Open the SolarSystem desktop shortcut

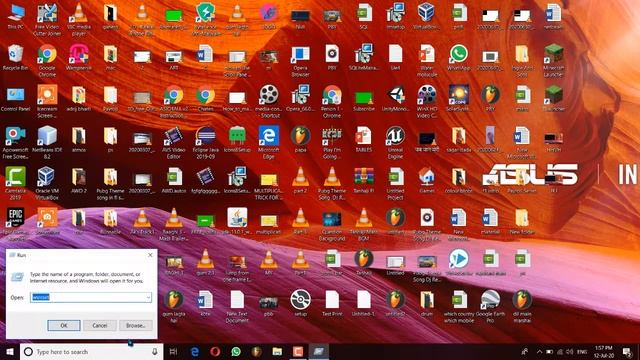[x=458, y=98]
